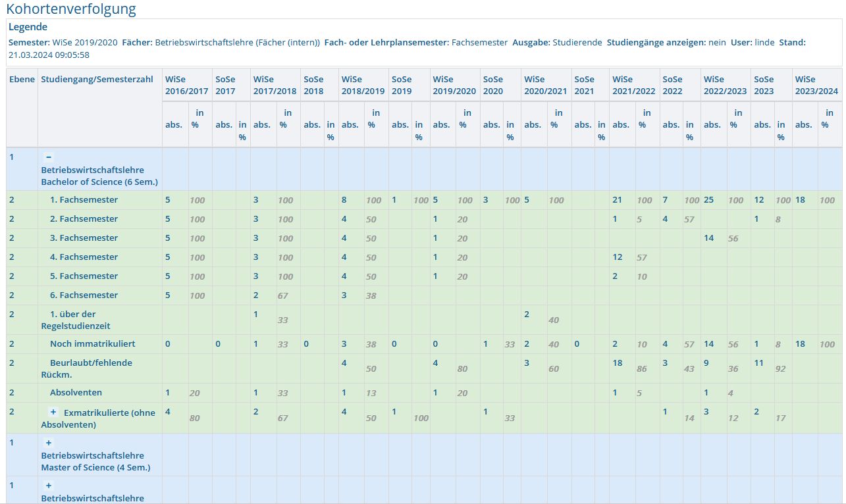
Task: Expand the Exmatrikulierte (ohne Absolventen) row
Action: (x=53, y=412)
